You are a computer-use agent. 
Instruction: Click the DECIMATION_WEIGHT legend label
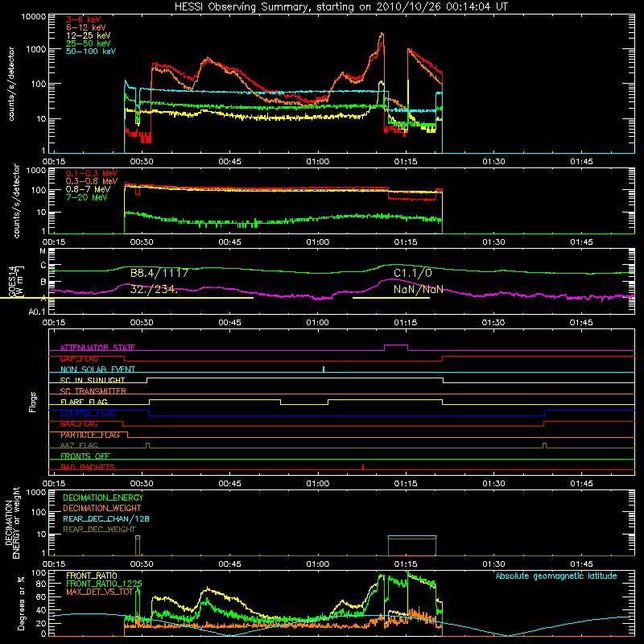coord(102,508)
